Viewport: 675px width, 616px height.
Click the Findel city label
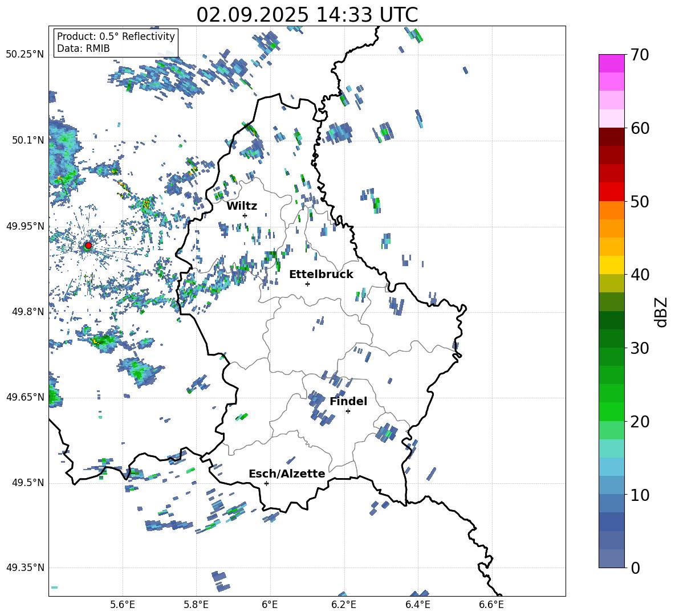point(348,401)
